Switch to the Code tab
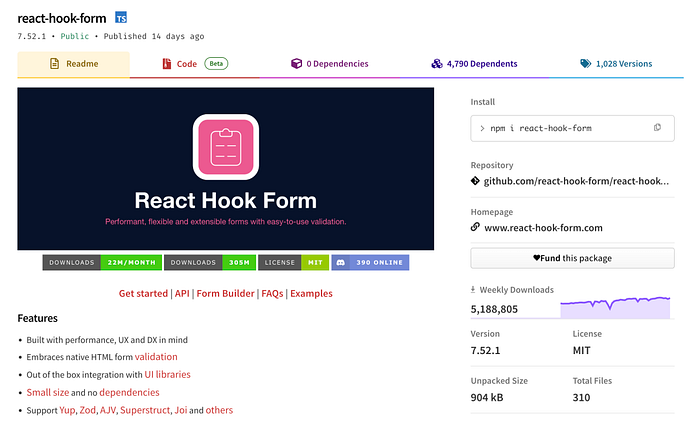 (195, 64)
